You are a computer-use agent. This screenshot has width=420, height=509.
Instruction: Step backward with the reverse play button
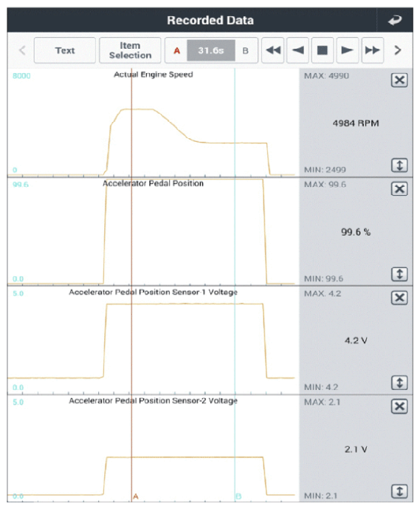coord(297,50)
